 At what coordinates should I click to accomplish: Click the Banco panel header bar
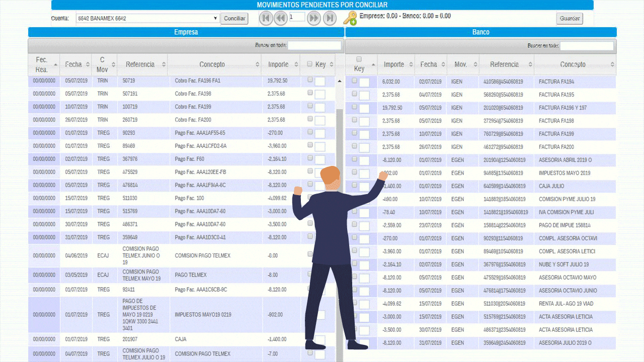pos(480,32)
